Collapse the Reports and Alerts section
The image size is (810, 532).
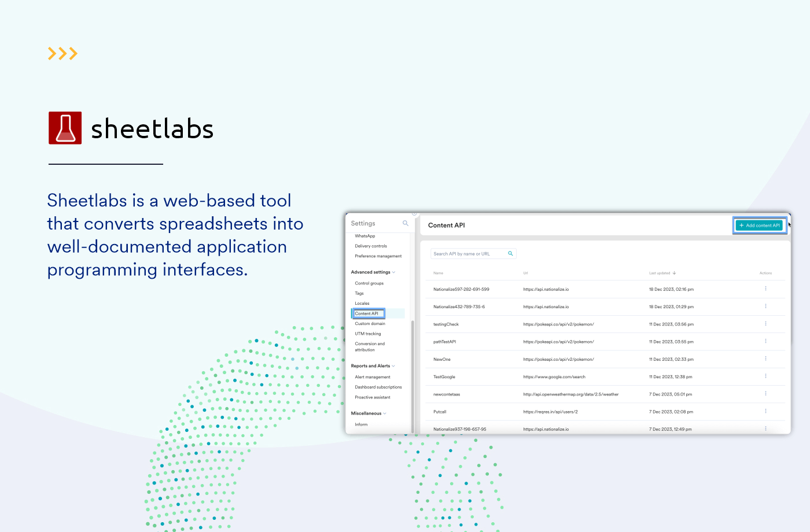[393, 366]
